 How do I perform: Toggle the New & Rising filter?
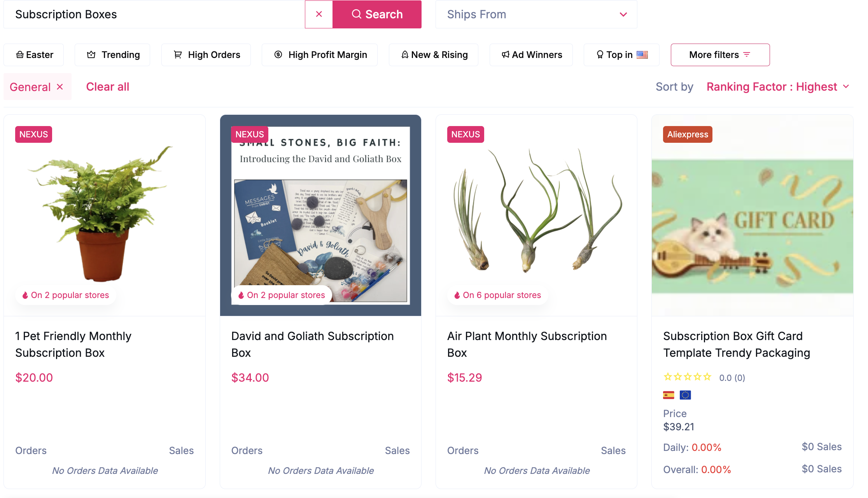[433, 54]
